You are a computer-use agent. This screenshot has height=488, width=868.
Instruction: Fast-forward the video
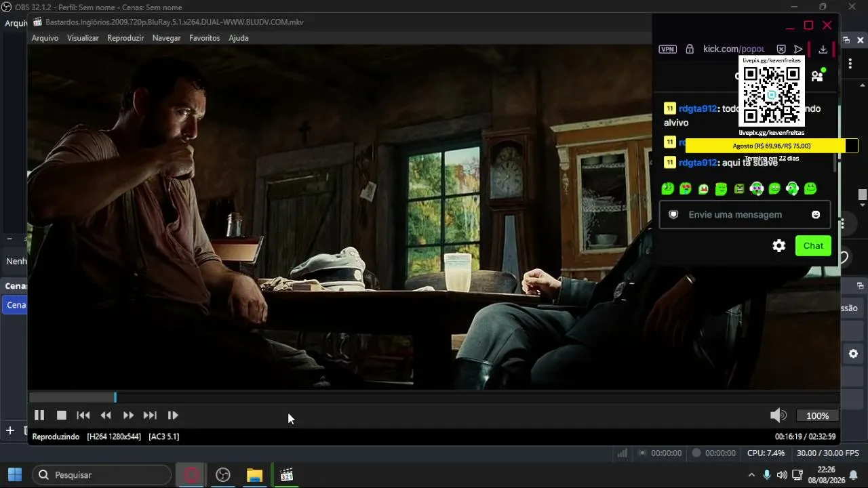tap(128, 415)
